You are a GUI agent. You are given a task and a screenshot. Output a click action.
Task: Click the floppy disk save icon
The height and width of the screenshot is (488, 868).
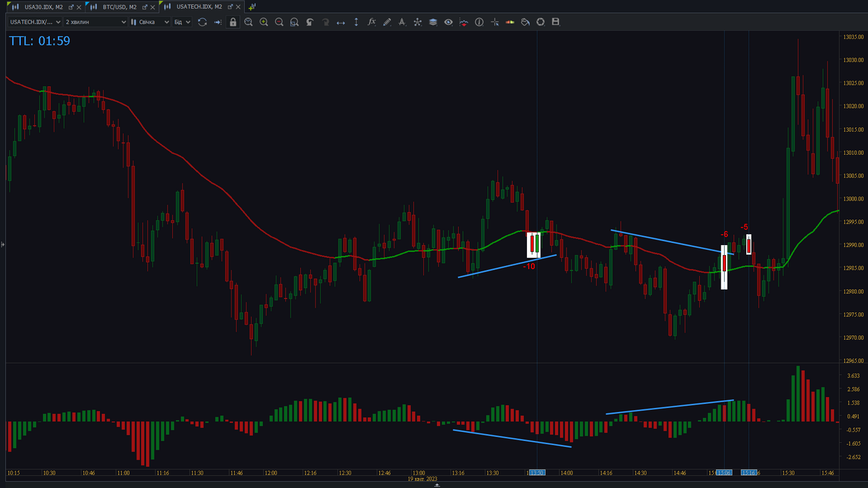pyautogui.click(x=556, y=22)
